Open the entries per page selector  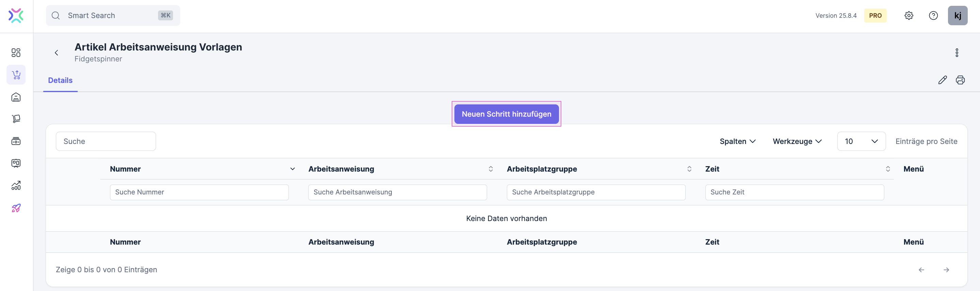(x=861, y=141)
